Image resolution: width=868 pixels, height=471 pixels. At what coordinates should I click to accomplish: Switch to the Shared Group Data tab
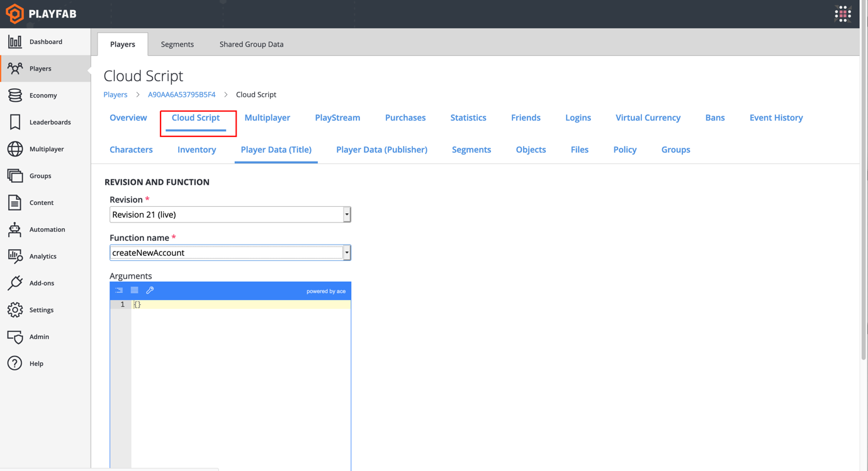point(252,44)
